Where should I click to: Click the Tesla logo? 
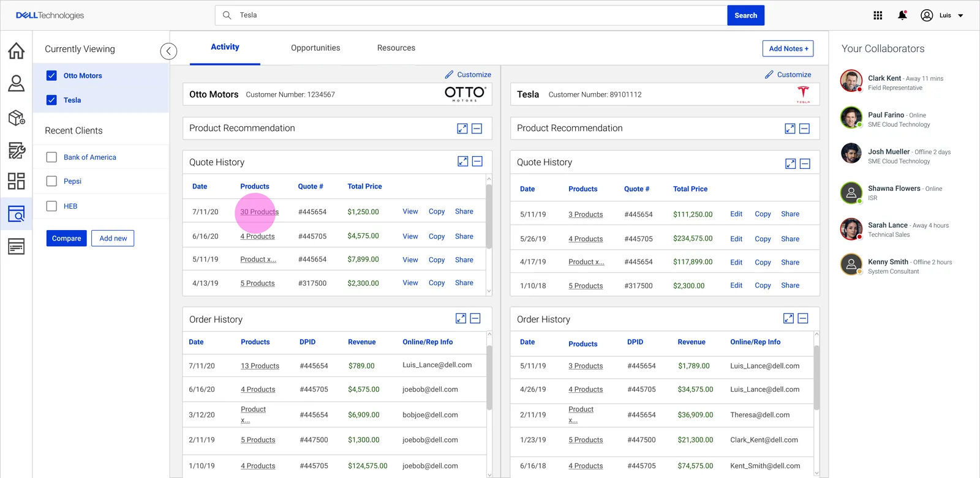tap(803, 94)
